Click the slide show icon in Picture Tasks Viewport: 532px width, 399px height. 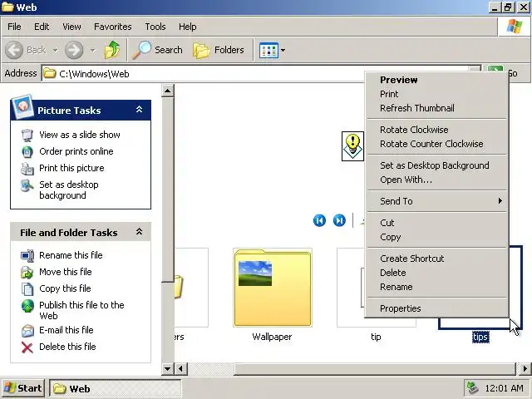(x=27, y=135)
